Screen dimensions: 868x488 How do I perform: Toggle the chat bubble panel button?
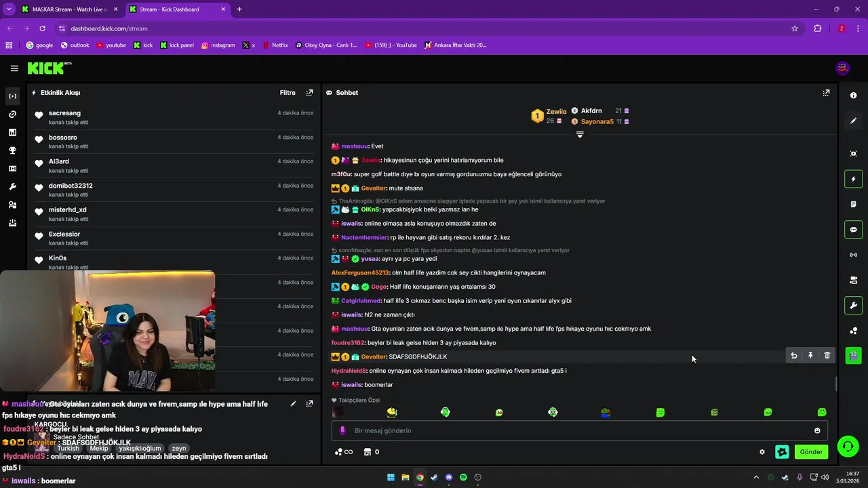[x=853, y=229]
